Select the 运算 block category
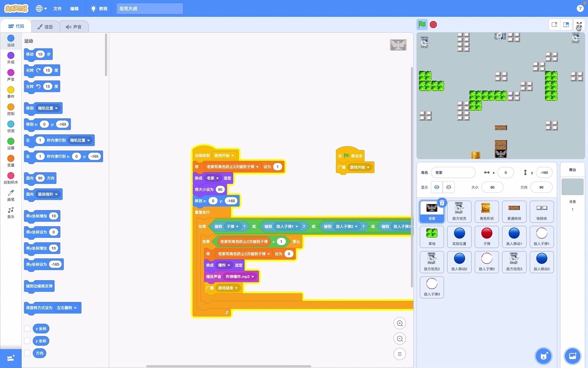588x368 pixels. pos(11,144)
